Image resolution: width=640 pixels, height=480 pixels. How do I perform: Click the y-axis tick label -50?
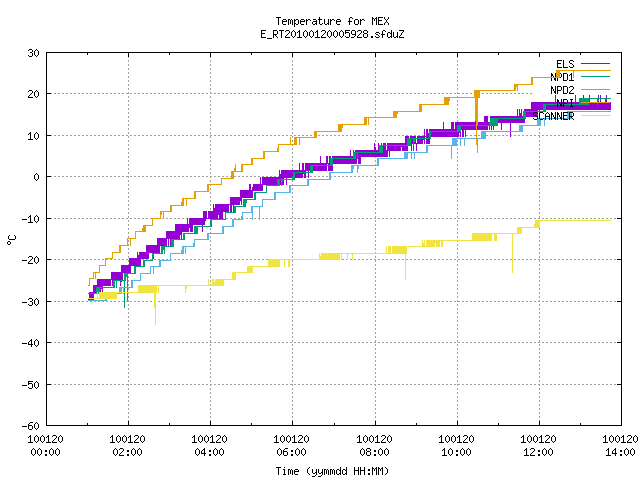pos(31,384)
